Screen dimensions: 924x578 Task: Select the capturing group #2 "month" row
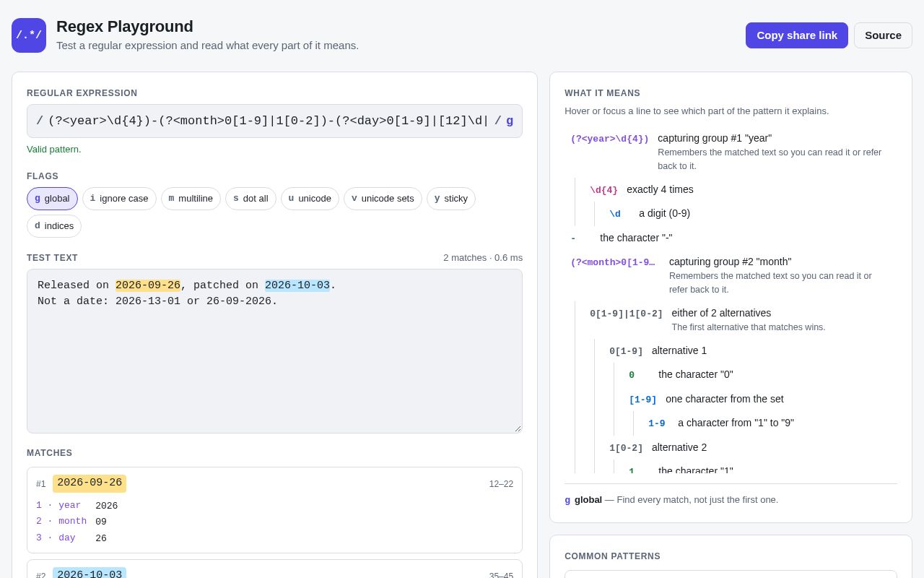click(731, 275)
